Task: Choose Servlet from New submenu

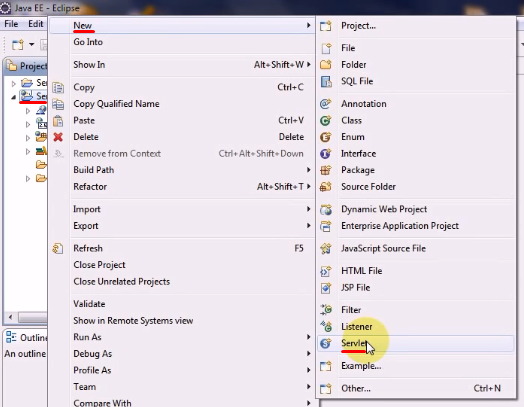Action: [x=416, y=344]
